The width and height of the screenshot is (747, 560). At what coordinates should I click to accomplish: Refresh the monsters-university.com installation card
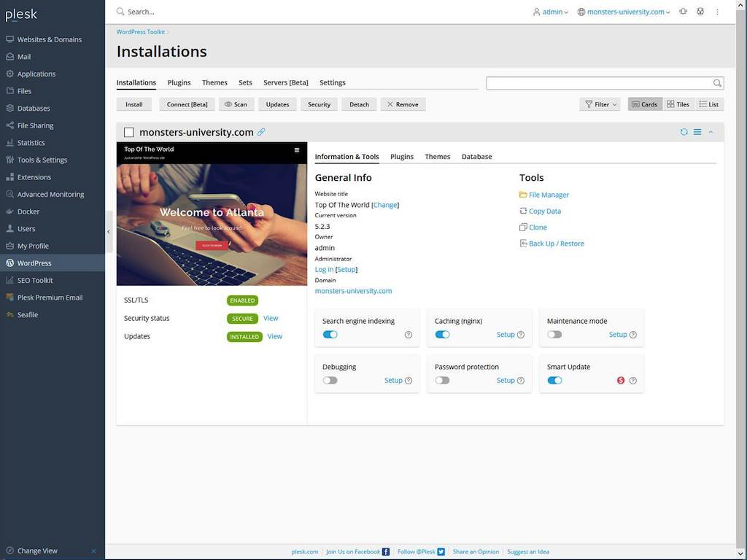(x=684, y=132)
